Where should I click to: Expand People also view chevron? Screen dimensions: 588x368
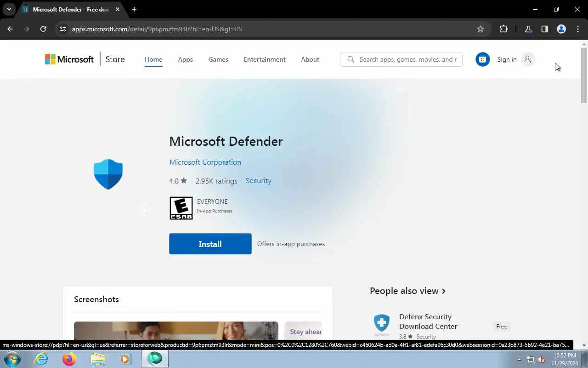444,291
